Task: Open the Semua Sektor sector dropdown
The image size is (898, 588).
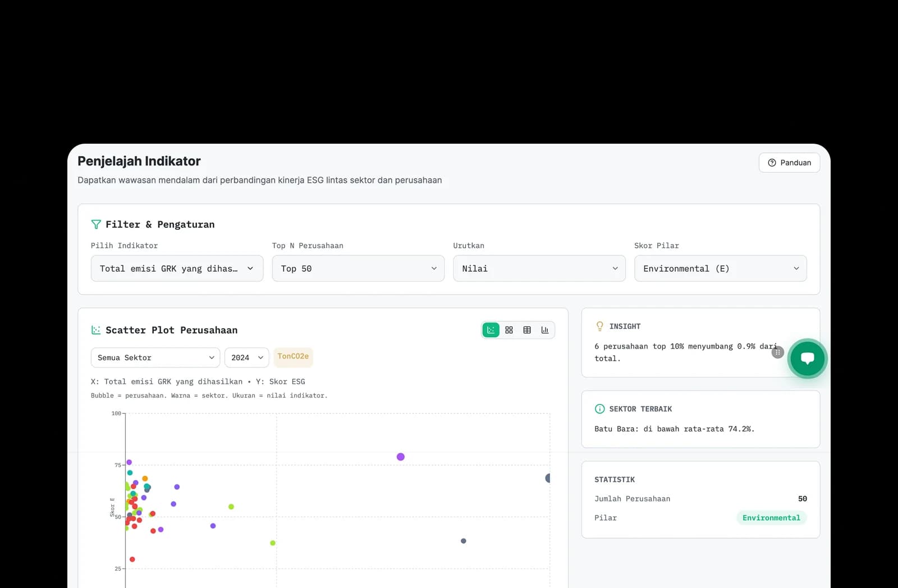Action: [155, 357]
